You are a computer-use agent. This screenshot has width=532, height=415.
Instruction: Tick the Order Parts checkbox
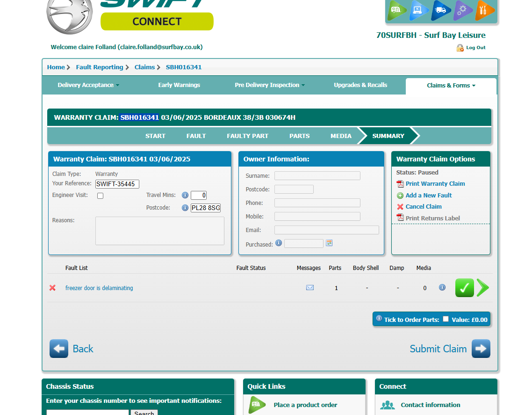446,319
